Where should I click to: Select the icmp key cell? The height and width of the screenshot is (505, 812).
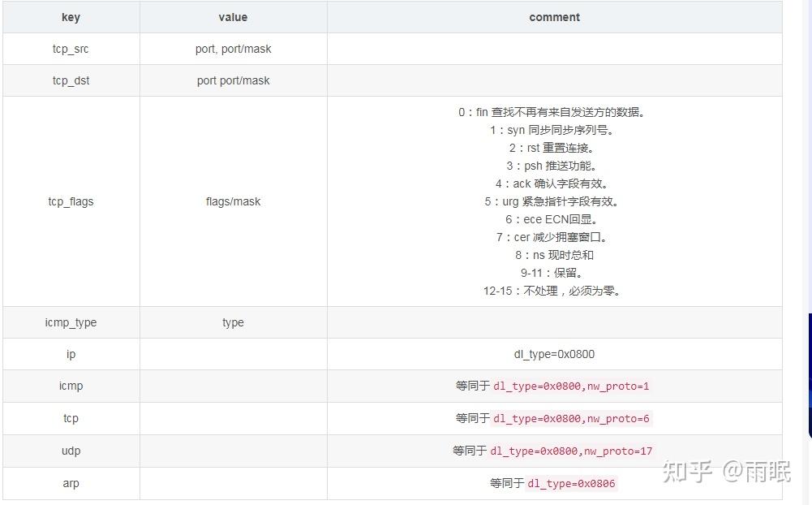(71, 386)
